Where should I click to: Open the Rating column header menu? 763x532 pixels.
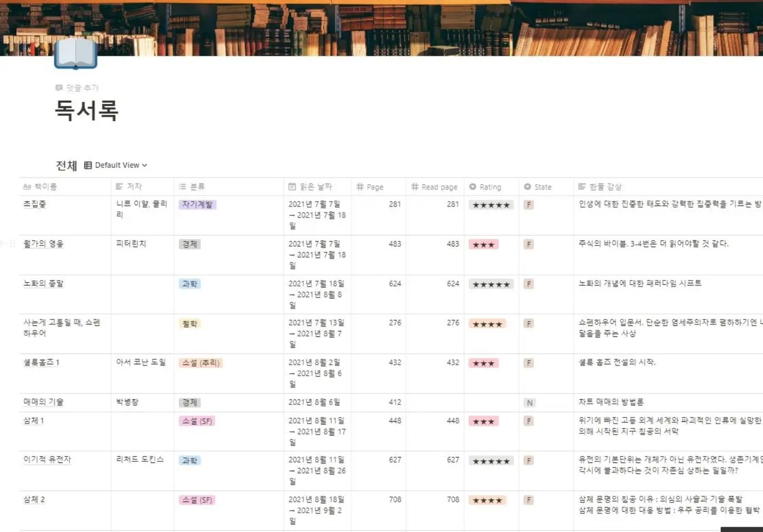coord(491,187)
